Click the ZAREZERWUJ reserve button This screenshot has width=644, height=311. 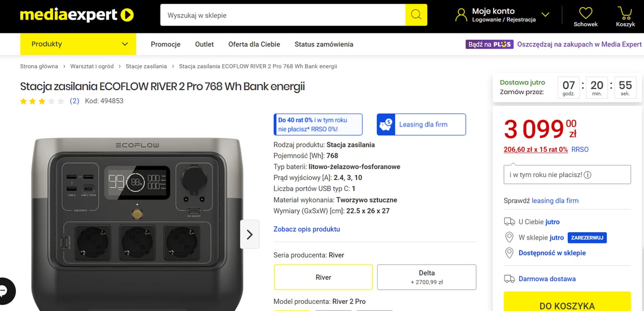pos(587,237)
